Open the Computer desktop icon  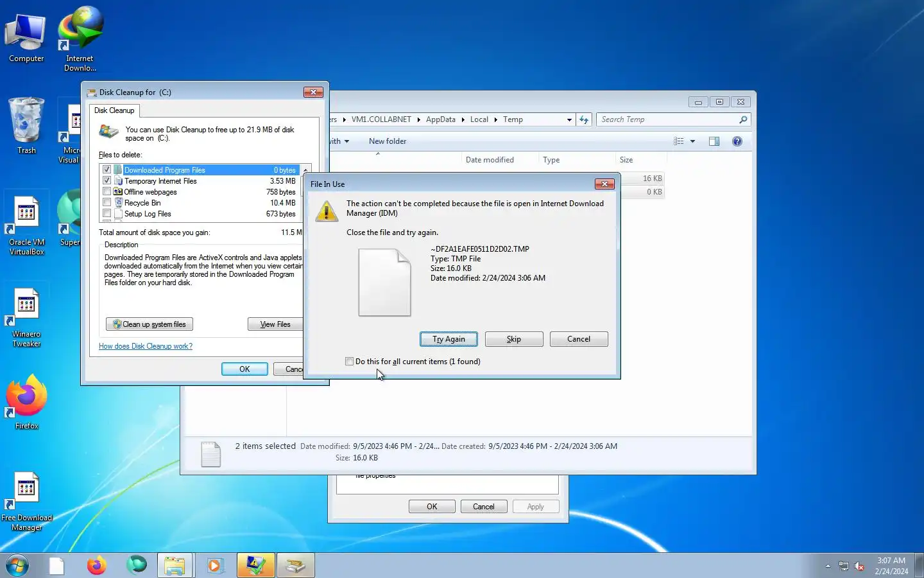click(x=26, y=37)
